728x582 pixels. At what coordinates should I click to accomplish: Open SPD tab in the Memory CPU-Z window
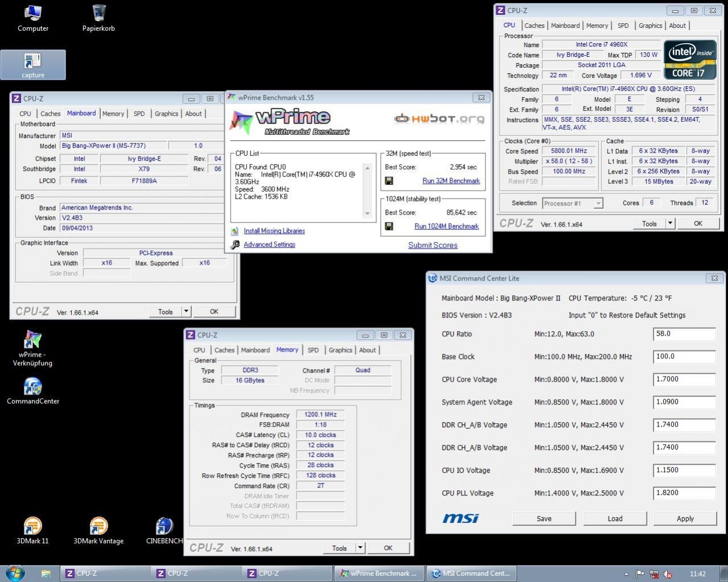[x=313, y=350]
